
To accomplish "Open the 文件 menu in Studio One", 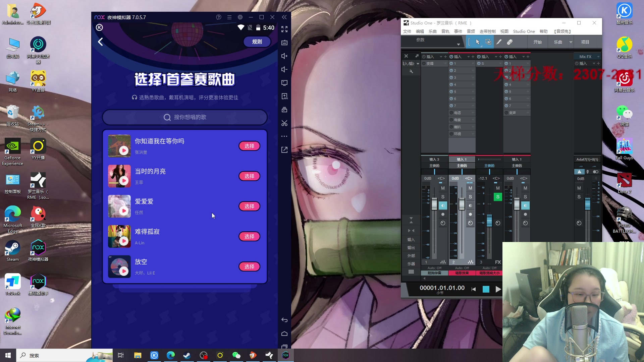I will (x=407, y=31).
